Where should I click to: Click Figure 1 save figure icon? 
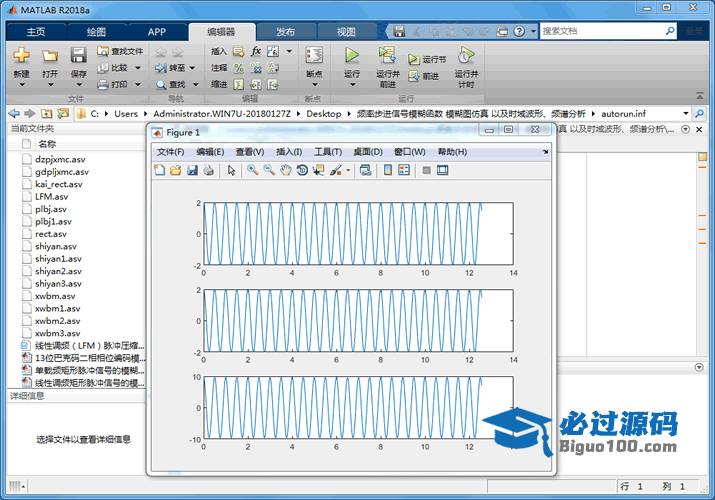[x=192, y=170]
